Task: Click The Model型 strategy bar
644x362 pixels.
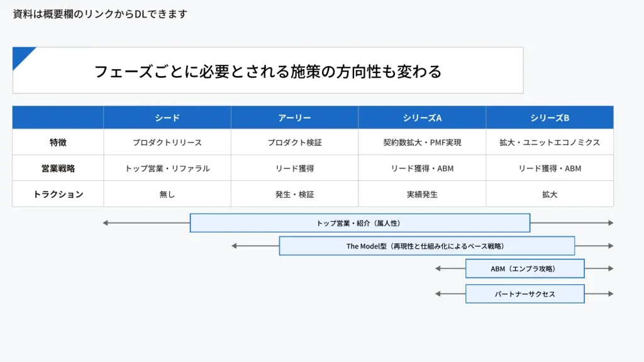Action: [426, 246]
